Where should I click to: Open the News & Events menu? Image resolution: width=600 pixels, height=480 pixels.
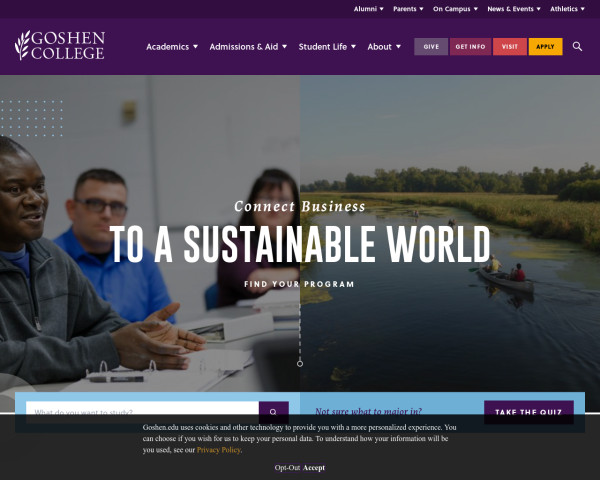coord(514,9)
